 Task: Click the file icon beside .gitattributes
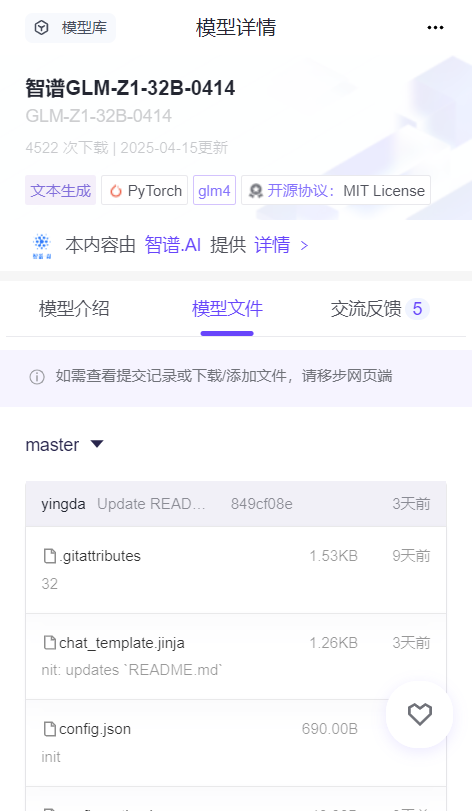point(50,556)
